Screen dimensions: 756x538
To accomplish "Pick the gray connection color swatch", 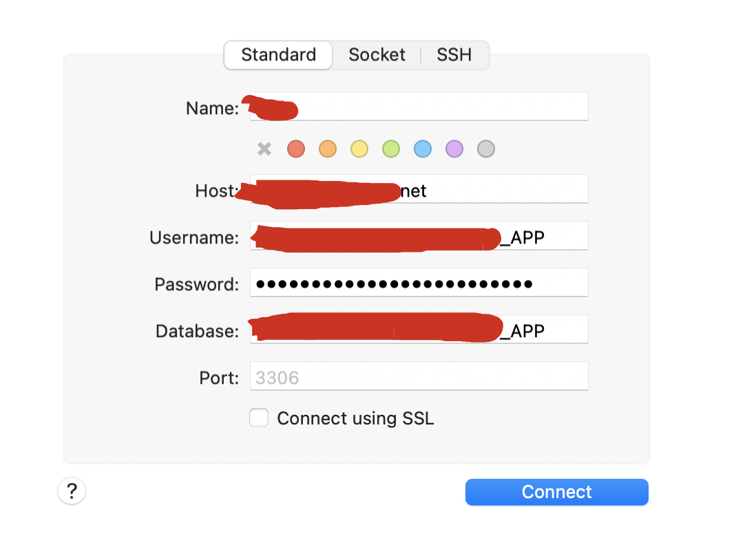I will [486, 149].
